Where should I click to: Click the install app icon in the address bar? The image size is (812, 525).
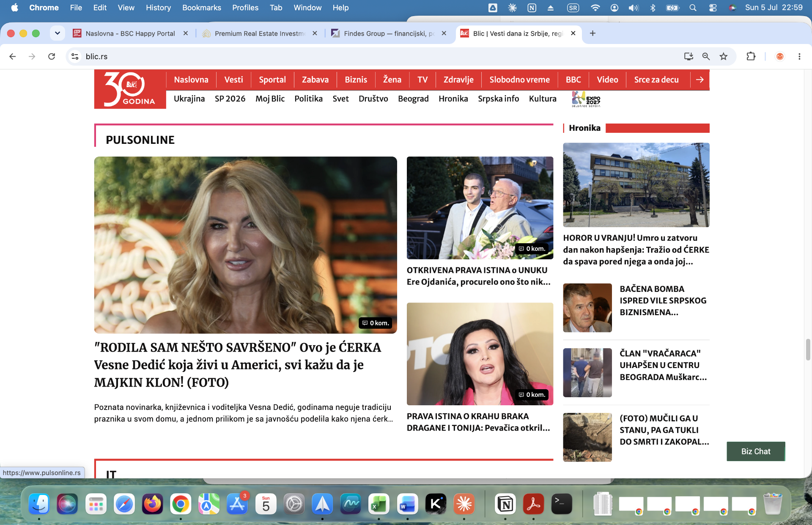tap(689, 56)
